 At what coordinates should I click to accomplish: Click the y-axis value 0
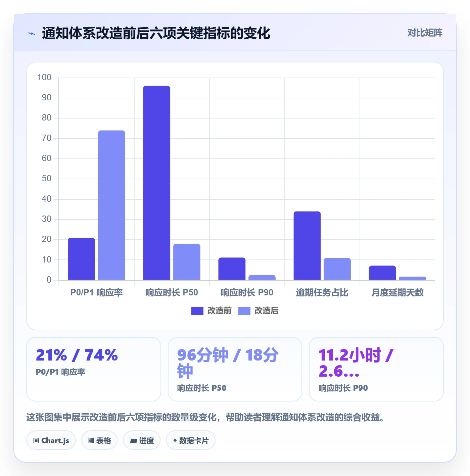(x=49, y=280)
